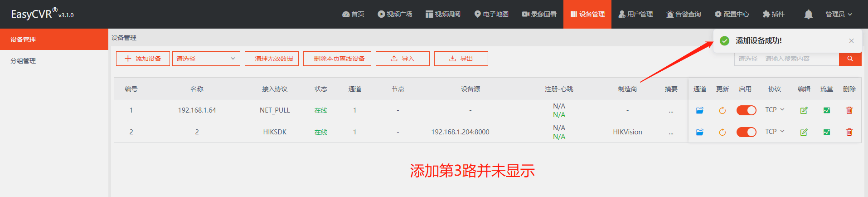Click the 接入协议 column header
The height and width of the screenshot is (197, 868).
click(x=275, y=89)
